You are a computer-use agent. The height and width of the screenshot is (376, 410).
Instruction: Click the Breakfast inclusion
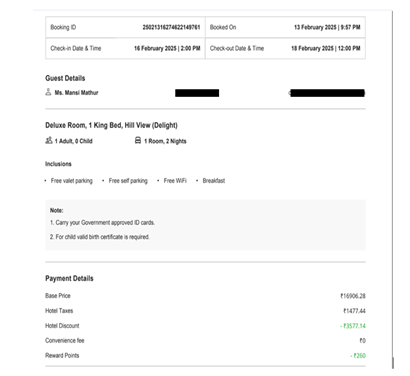[214, 181]
